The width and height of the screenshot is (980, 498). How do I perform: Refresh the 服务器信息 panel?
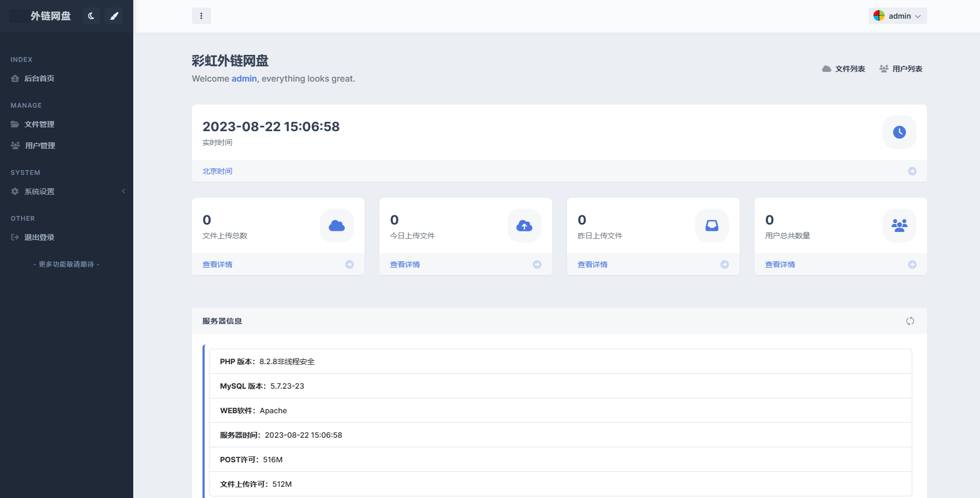pyautogui.click(x=910, y=321)
